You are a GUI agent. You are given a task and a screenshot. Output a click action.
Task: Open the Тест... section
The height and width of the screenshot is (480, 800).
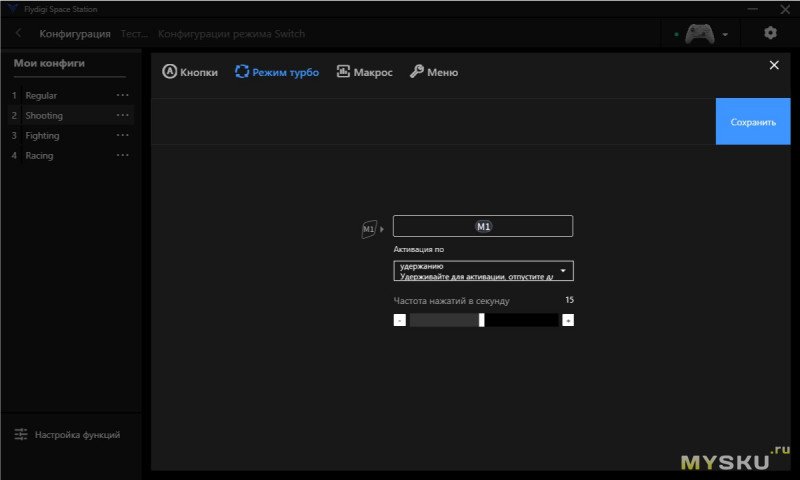click(134, 34)
